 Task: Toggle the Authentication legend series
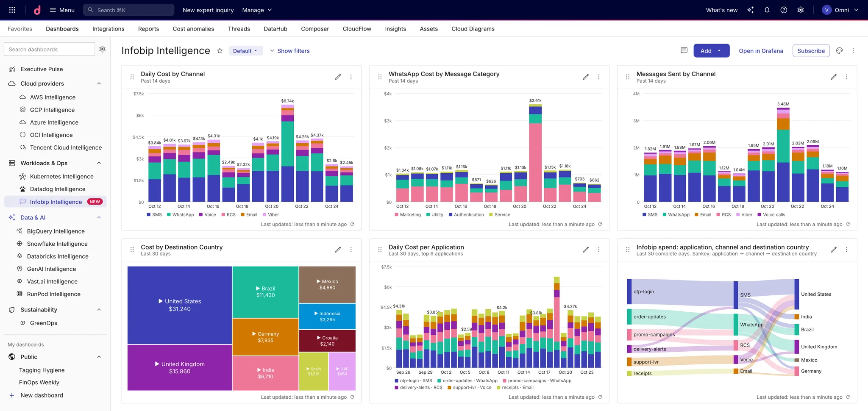pyautogui.click(x=466, y=215)
